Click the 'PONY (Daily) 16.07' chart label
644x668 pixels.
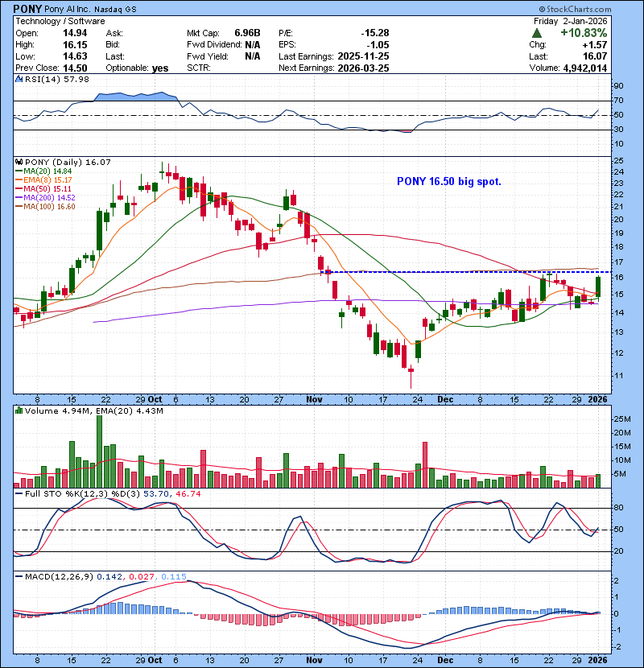pos(68,163)
